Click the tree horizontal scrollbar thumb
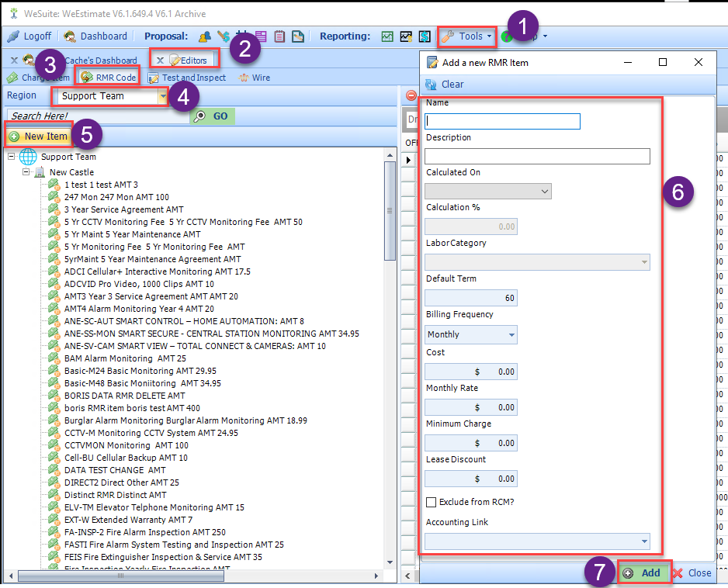Screen dimensions: 728x588 pyautogui.click(x=121, y=576)
